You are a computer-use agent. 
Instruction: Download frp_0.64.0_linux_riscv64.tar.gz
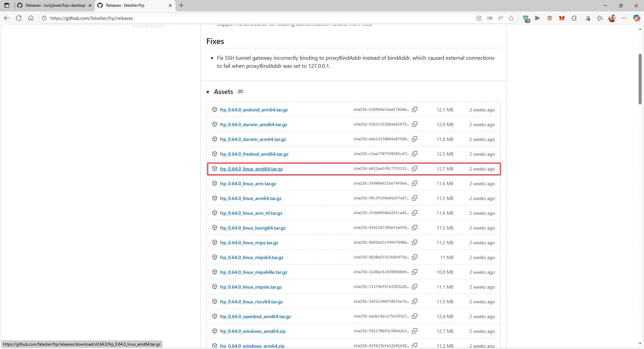pos(251,302)
